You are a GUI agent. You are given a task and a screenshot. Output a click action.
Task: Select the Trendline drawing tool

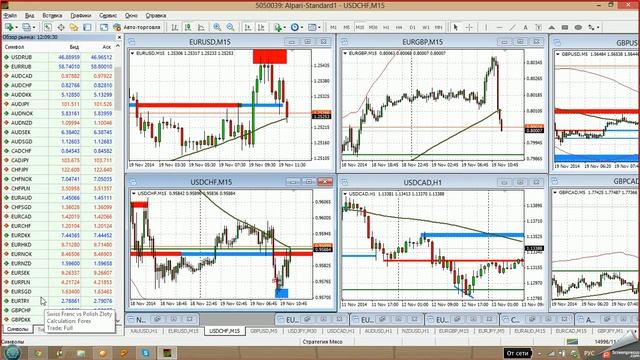tap(512, 27)
